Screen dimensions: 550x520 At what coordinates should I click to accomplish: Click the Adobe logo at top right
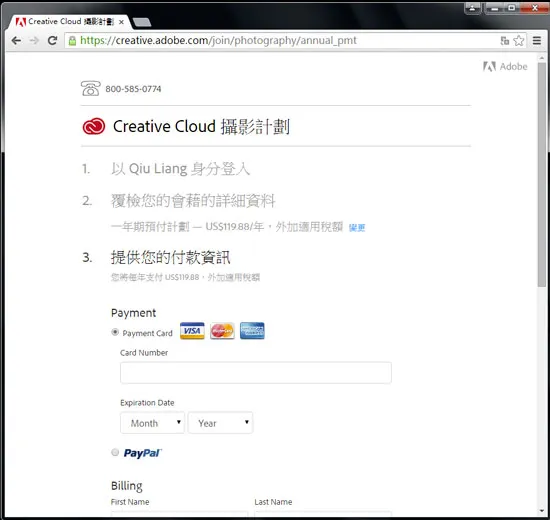[x=505, y=66]
